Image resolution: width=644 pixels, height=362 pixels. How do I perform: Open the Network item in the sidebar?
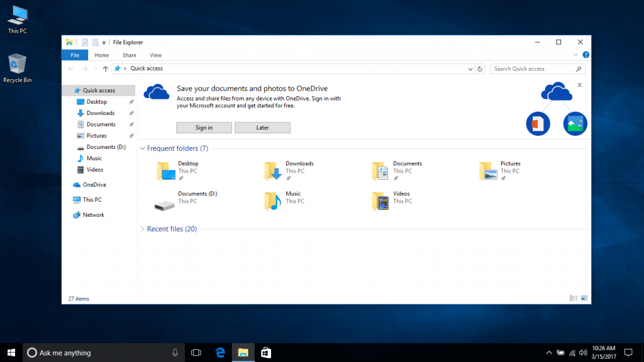(95, 214)
